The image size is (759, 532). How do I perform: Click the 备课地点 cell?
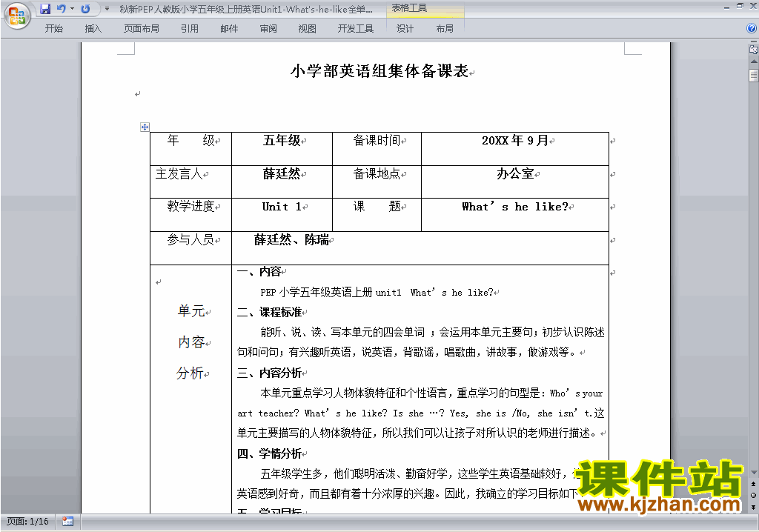pos(377,182)
